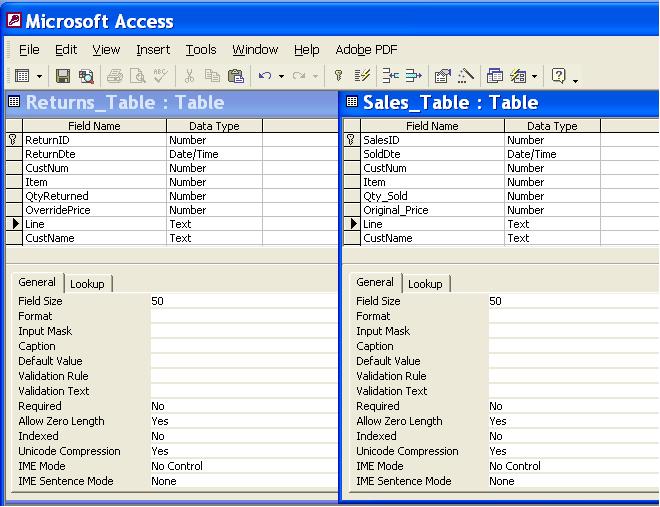Click Date/Time data type for ReturnDte
The height and width of the screenshot is (507, 660).
coord(214,154)
